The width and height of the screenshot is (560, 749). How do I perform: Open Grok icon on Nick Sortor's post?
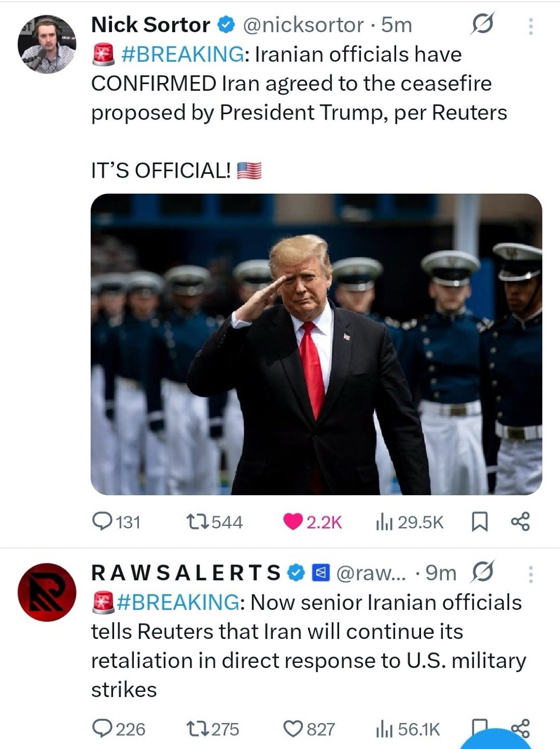pos(481,24)
